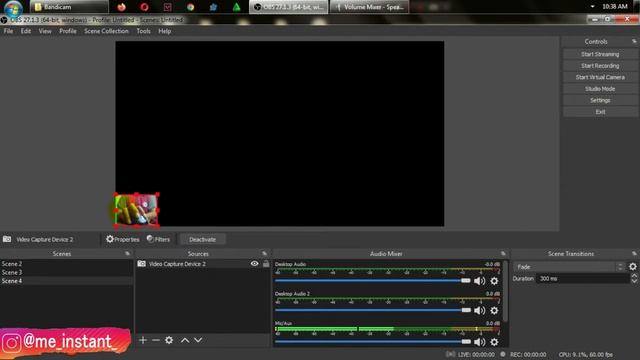
Task: Increase transition duration with spinner arrows
Action: click(x=634, y=276)
